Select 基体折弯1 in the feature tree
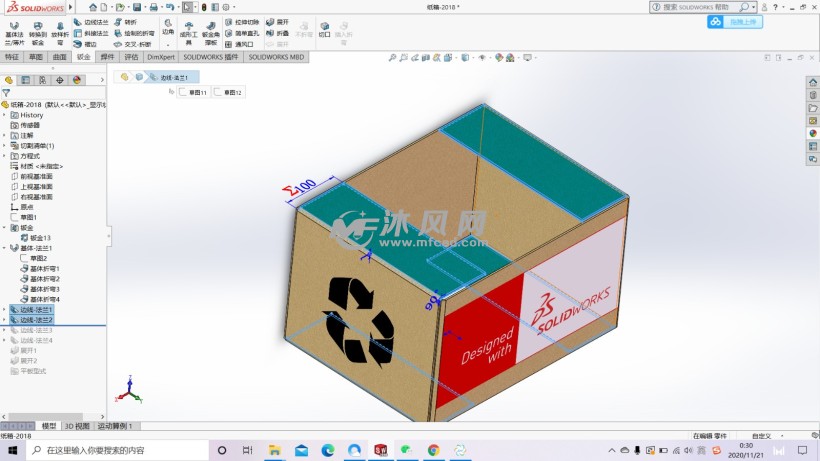The width and height of the screenshot is (820, 461). 40,269
